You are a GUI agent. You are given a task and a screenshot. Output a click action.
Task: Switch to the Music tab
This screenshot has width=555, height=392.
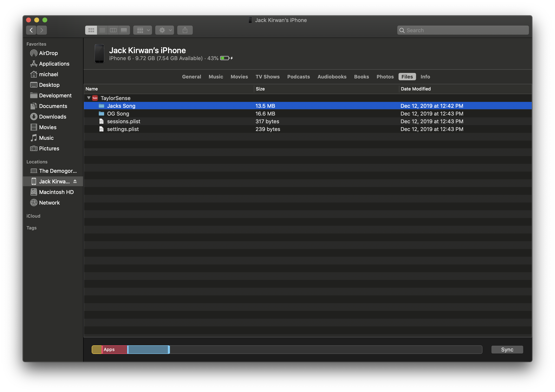[x=216, y=77]
